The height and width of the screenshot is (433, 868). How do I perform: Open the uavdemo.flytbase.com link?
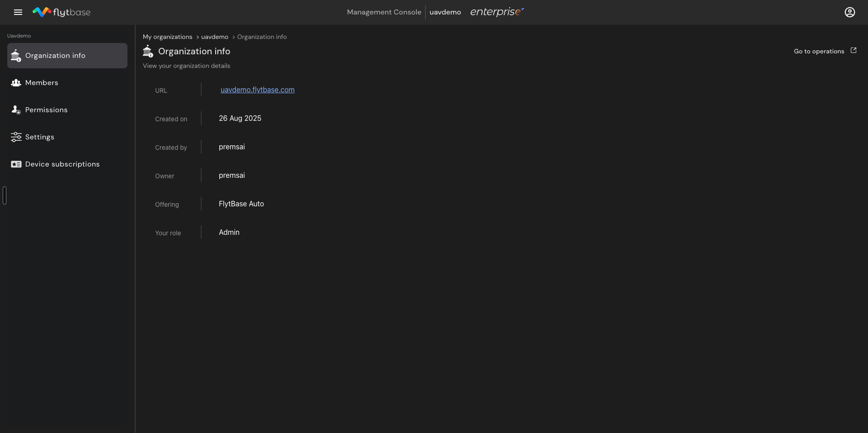[x=258, y=90]
